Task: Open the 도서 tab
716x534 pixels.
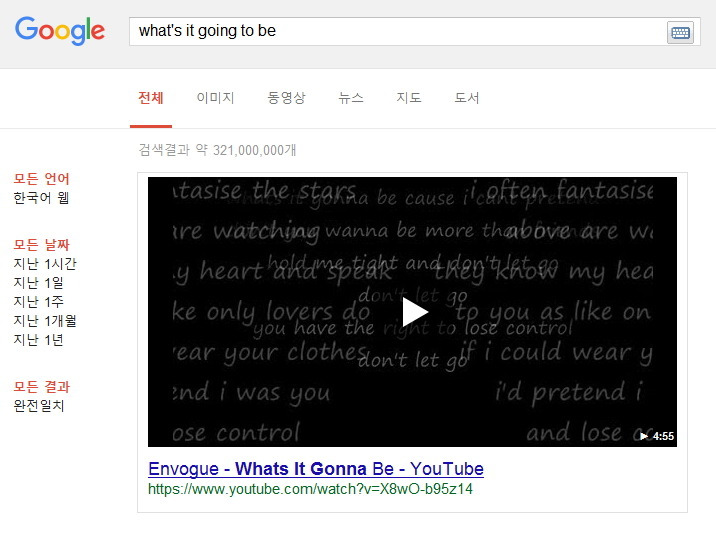Action: (x=467, y=98)
